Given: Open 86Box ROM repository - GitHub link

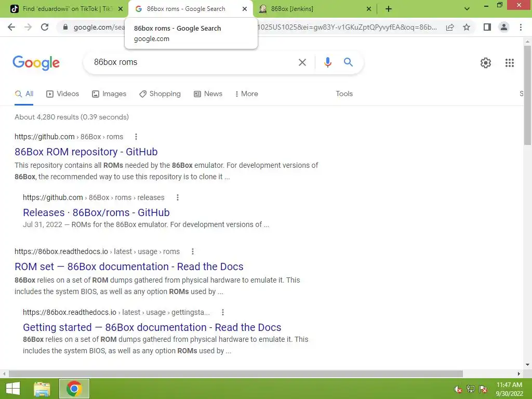Looking at the screenshot, I should coord(86,152).
